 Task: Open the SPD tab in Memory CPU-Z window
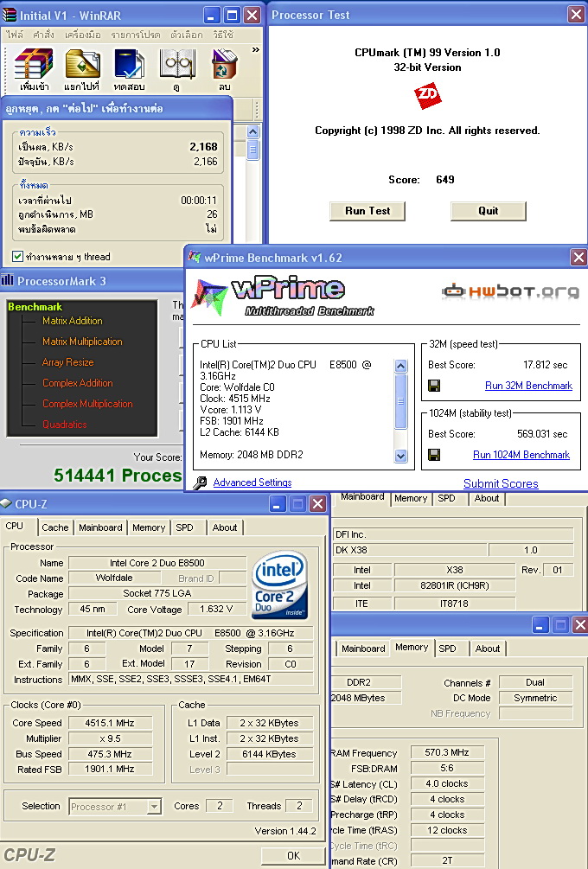[447, 649]
